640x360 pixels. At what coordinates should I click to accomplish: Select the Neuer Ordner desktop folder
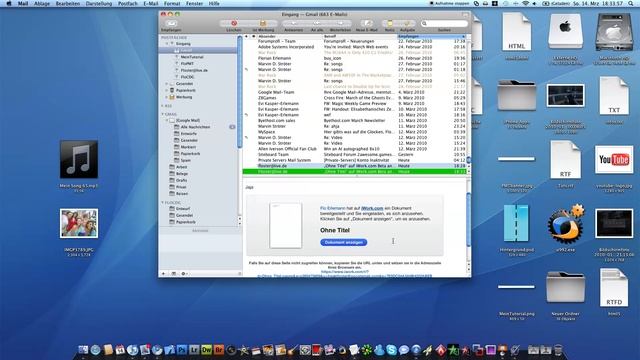(565, 287)
